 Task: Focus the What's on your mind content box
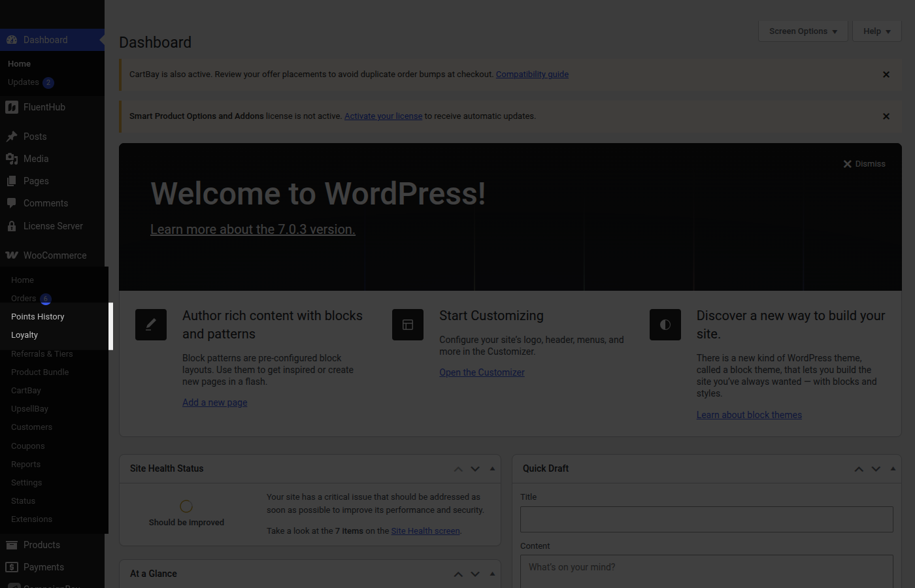click(707, 572)
